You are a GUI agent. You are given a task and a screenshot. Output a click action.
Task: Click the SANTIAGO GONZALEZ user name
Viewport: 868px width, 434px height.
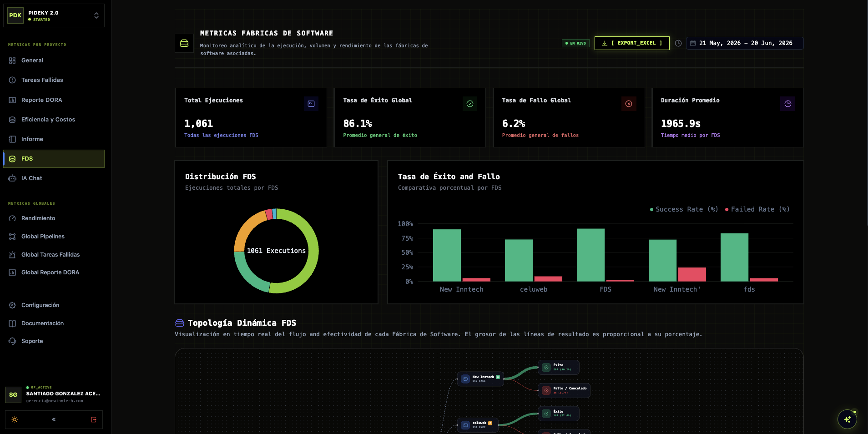tap(63, 394)
